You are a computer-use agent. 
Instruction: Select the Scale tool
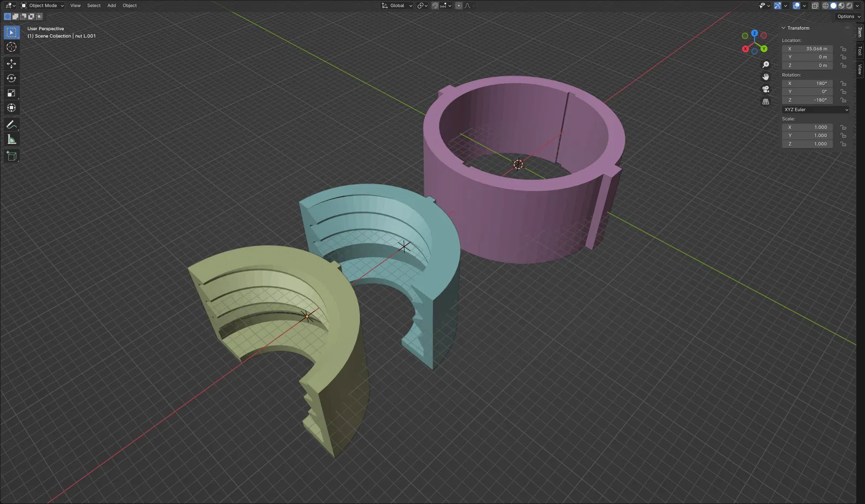pos(11,93)
